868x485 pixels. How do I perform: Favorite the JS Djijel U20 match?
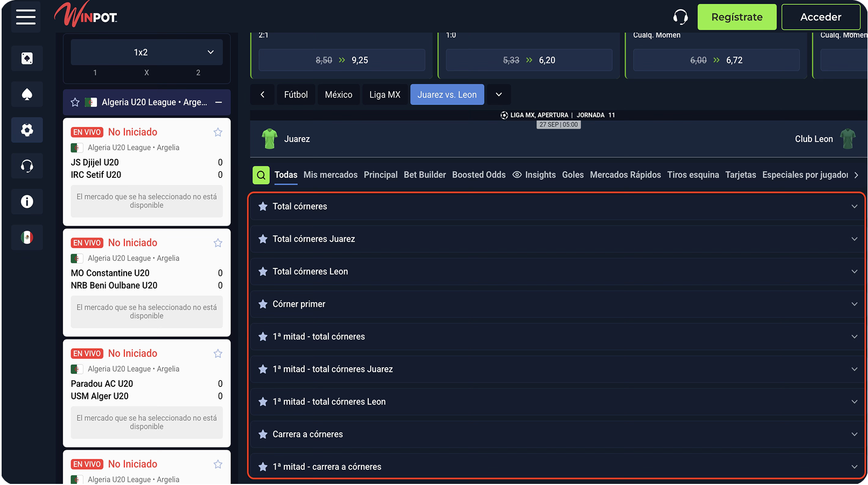(218, 133)
